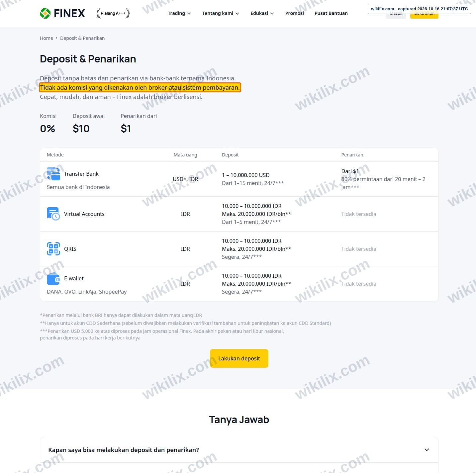476x473 pixels.
Task: Click the '1 – 10.000.000 USD' deposit value
Action: click(x=246, y=175)
